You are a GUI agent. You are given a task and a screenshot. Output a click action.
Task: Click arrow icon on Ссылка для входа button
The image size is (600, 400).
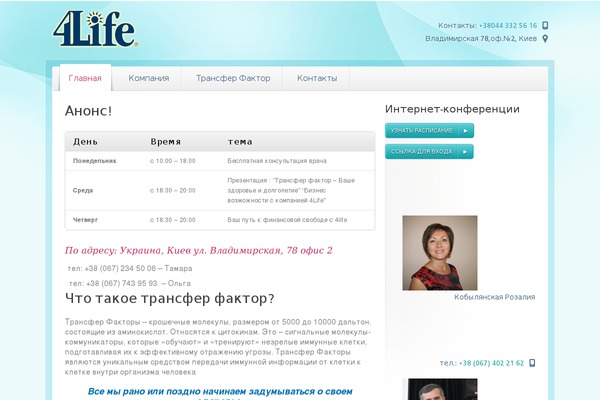click(465, 152)
